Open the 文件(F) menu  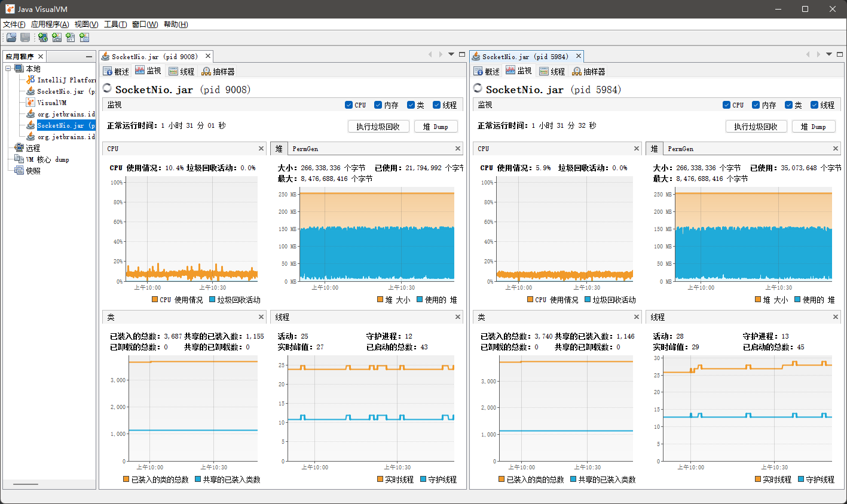(x=14, y=24)
